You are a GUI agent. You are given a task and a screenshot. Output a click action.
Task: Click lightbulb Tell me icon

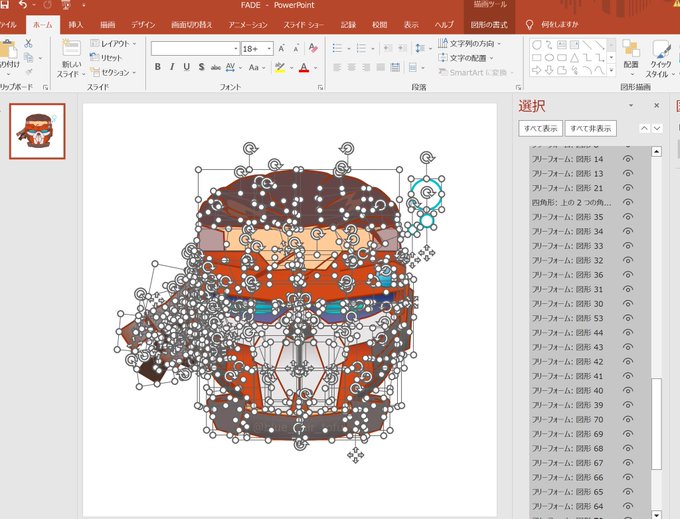point(529,25)
